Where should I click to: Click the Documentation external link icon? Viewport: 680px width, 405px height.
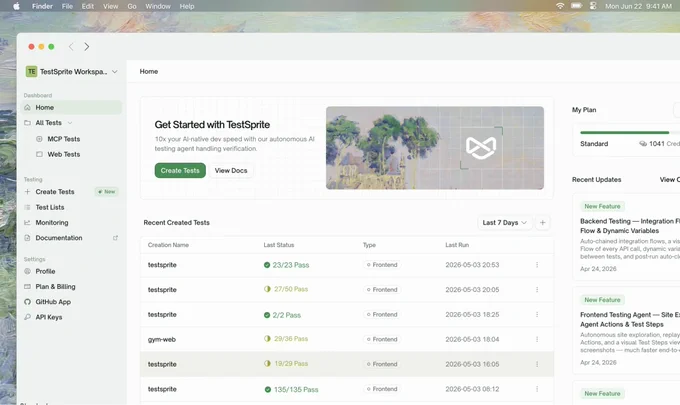(115, 238)
